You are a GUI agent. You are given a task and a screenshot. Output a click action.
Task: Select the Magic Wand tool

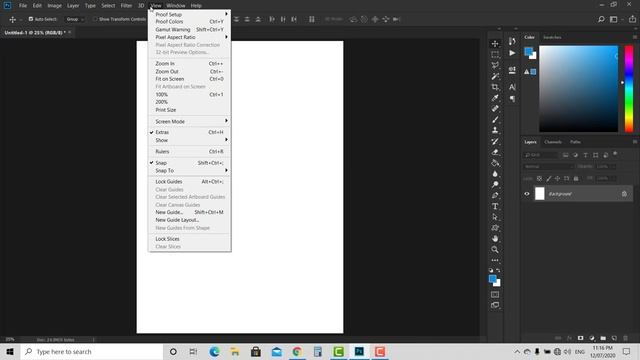pyautogui.click(x=495, y=76)
